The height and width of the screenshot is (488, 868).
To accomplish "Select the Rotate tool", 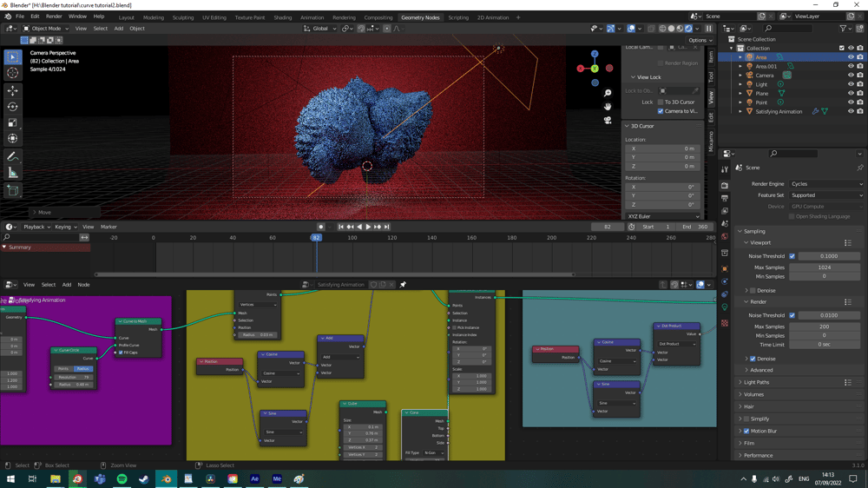I will 13,106.
